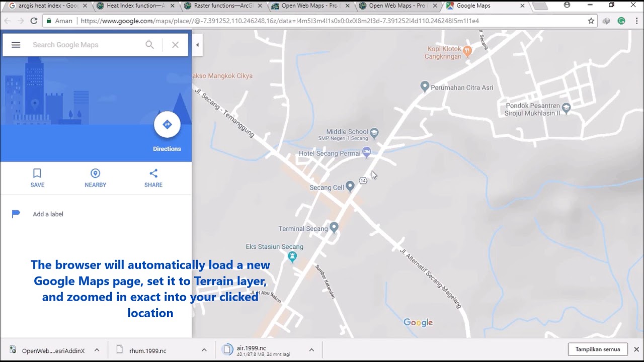The image size is (644, 362).
Task: Select Perumahan Citra Asri map pin
Action: point(425,87)
